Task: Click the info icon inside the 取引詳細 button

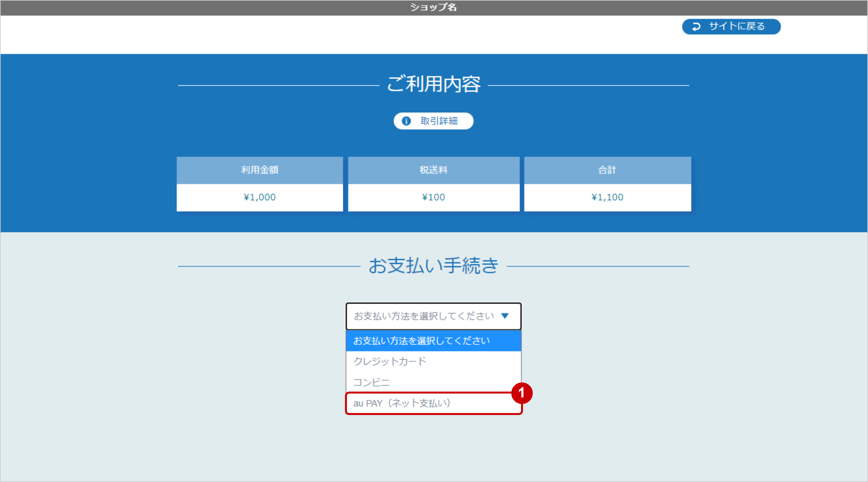Action: (x=406, y=121)
